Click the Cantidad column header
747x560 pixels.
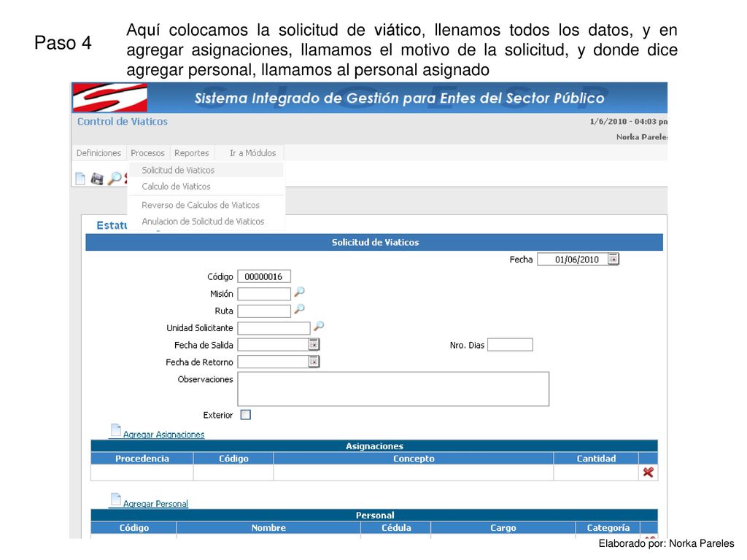coord(596,459)
